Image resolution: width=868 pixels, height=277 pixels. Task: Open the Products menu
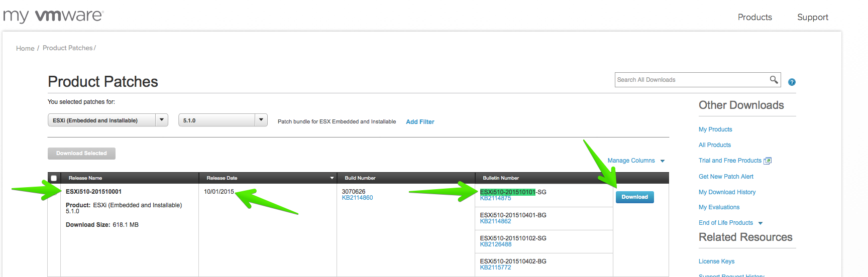click(754, 17)
